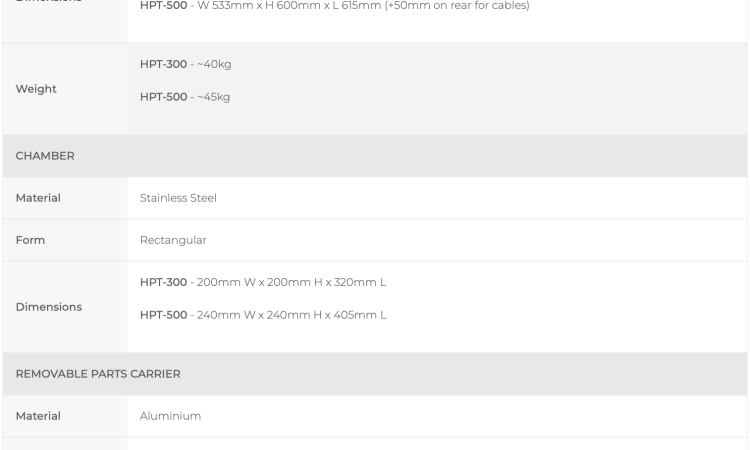Click the HPT-500 W 533mm dimensions line
Viewport: 750px width, 450px height.
coord(335,6)
